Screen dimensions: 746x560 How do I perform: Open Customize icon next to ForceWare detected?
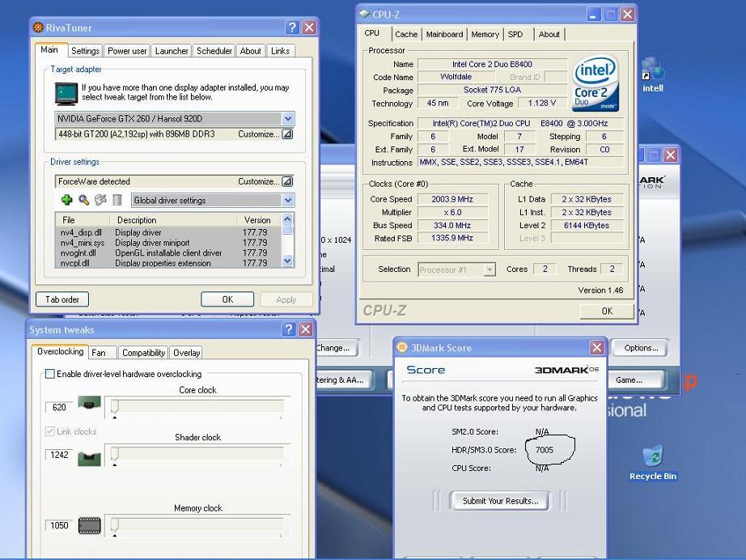point(286,181)
